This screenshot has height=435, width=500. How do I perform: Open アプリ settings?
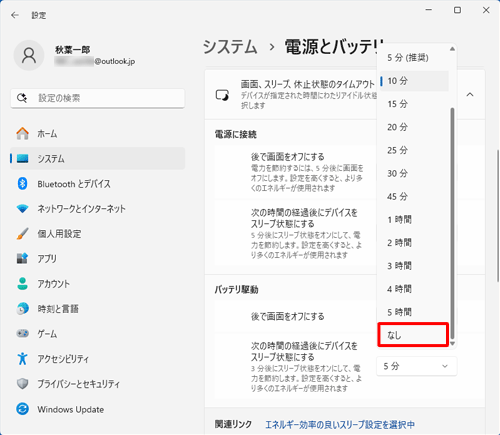[97, 259]
